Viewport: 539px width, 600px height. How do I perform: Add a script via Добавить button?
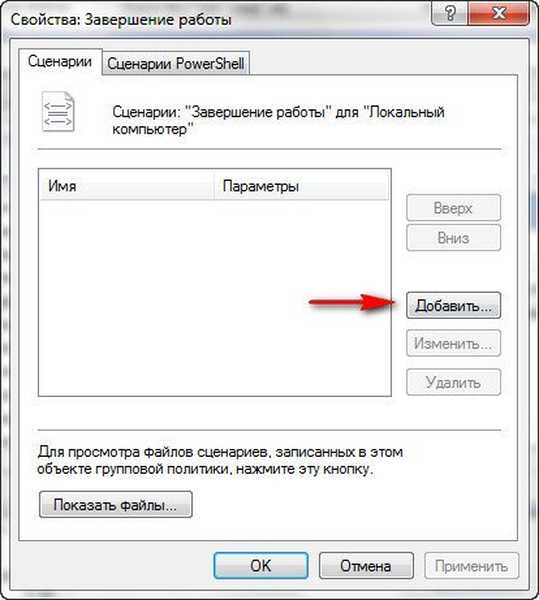(453, 305)
